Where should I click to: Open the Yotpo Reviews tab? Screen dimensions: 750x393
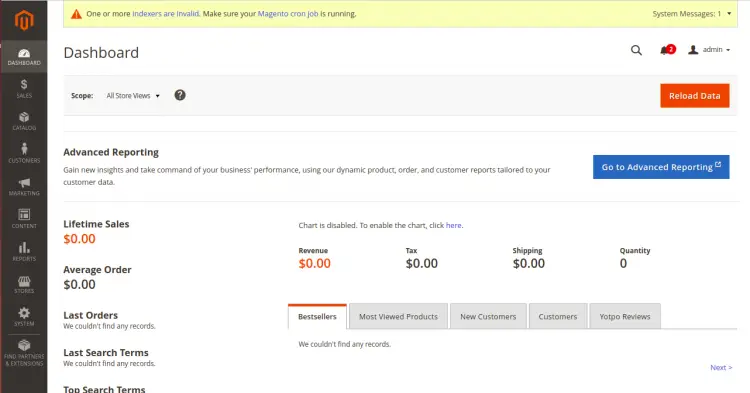625,317
